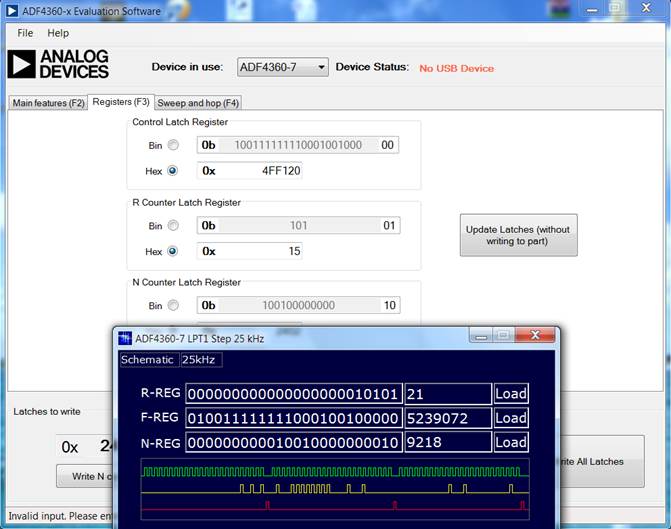Select the Registers (F3) tab
The height and width of the screenshot is (529, 671).
121,102
